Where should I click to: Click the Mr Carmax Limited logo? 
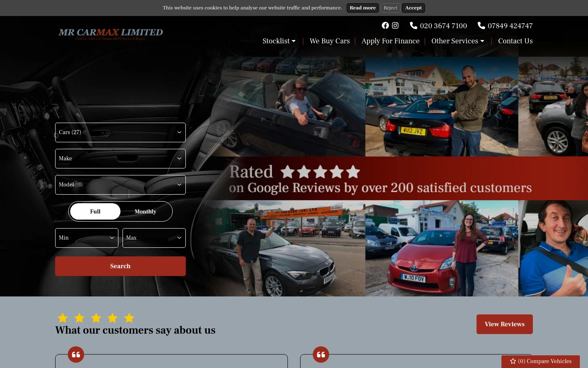(x=111, y=34)
